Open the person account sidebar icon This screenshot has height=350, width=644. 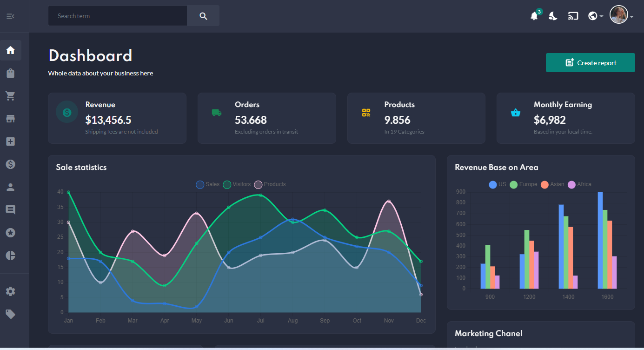tap(11, 187)
